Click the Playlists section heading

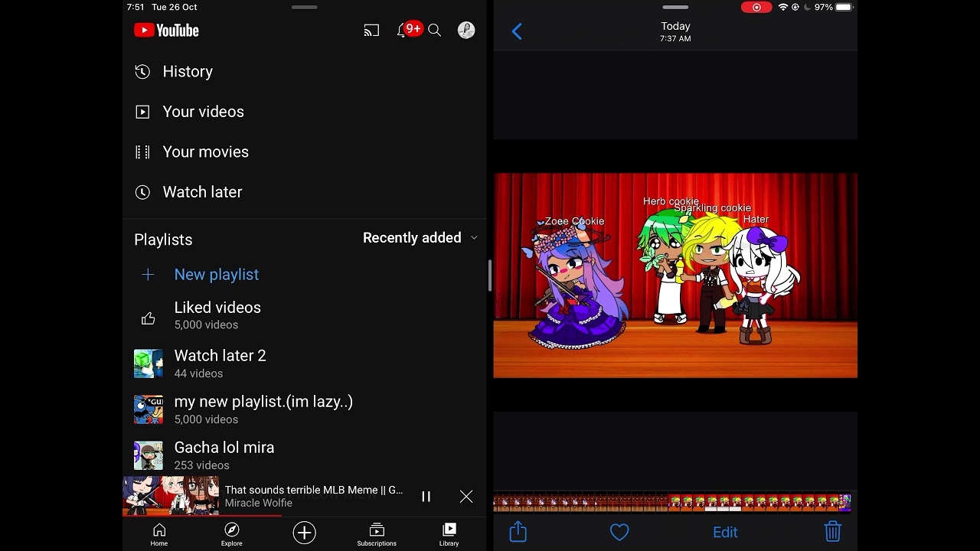pyautogui.click(x=163, y=240)
